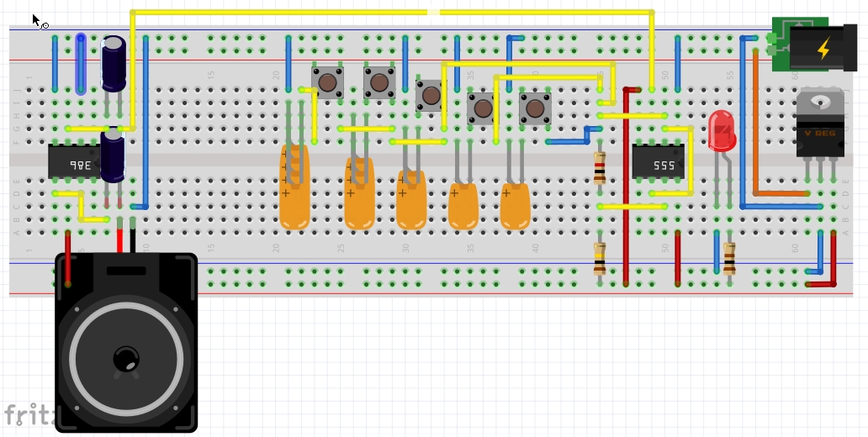
Task: Select the rightmost orange capacitor
Action: coord(515,206)
